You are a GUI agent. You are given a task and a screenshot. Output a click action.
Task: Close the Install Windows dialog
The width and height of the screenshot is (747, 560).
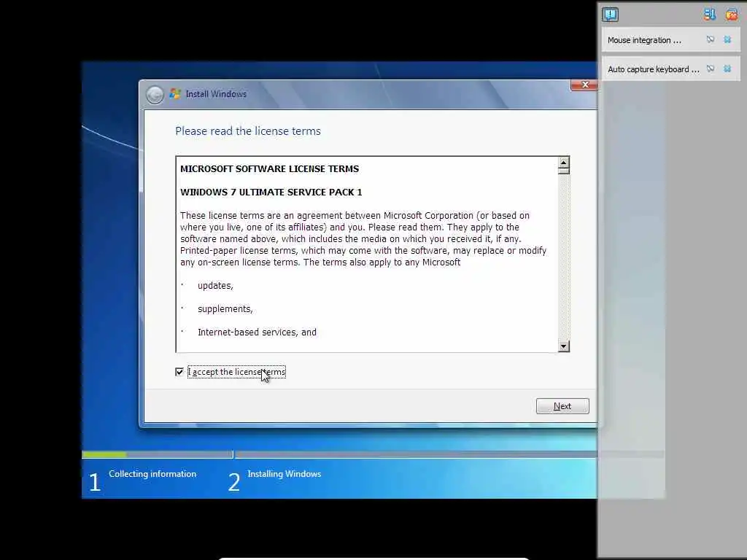coord(584,85)
